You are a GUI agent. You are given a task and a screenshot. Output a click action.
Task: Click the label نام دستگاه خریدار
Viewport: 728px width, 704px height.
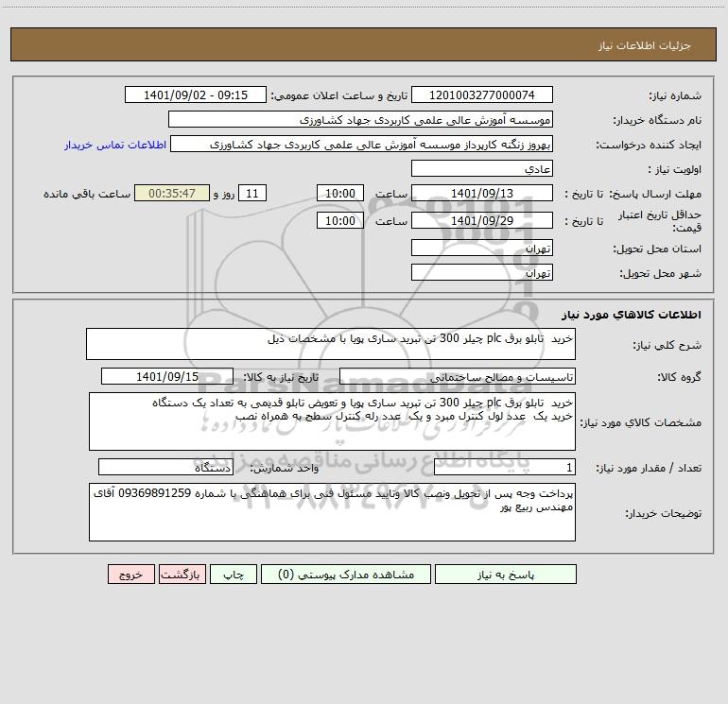coord(657,120)
